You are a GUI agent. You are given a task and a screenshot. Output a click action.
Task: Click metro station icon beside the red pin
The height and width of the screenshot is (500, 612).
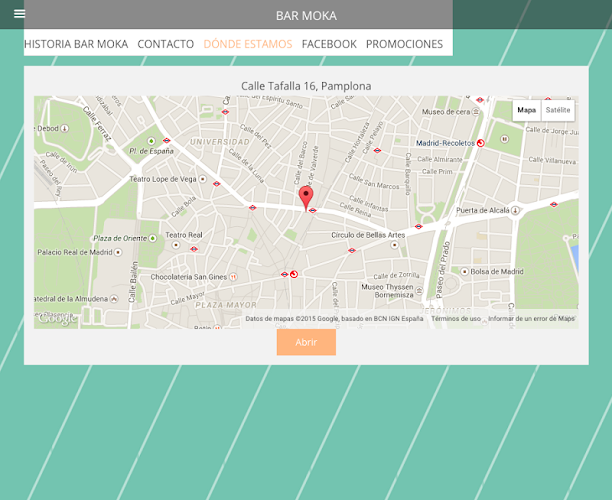pyautogui.click(x=312, y=211)
